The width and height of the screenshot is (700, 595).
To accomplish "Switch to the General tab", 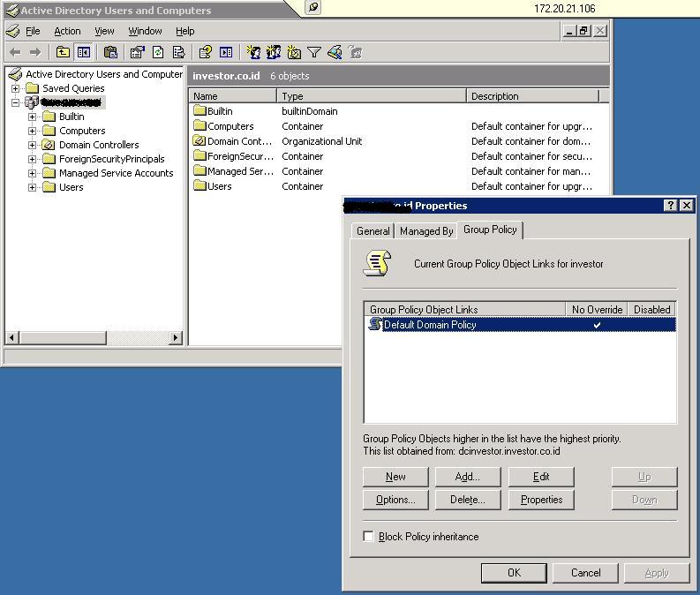I will click(x=373, y=231).
